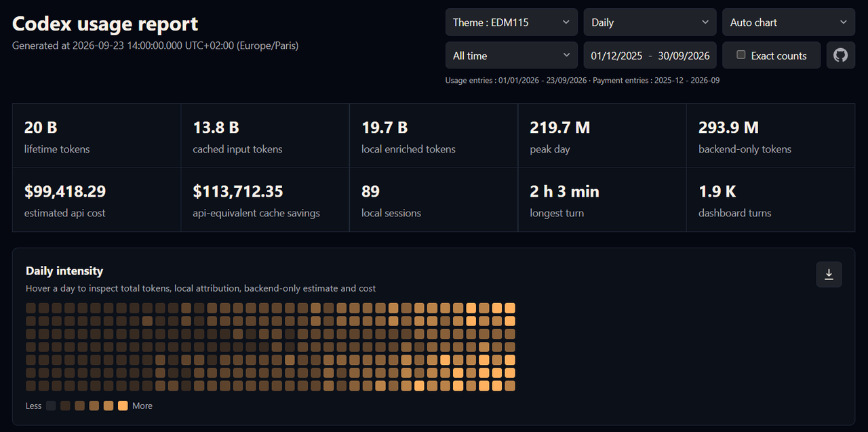Select the $113,712.35 cache savings value
The image size is (868, 432).
238,191
